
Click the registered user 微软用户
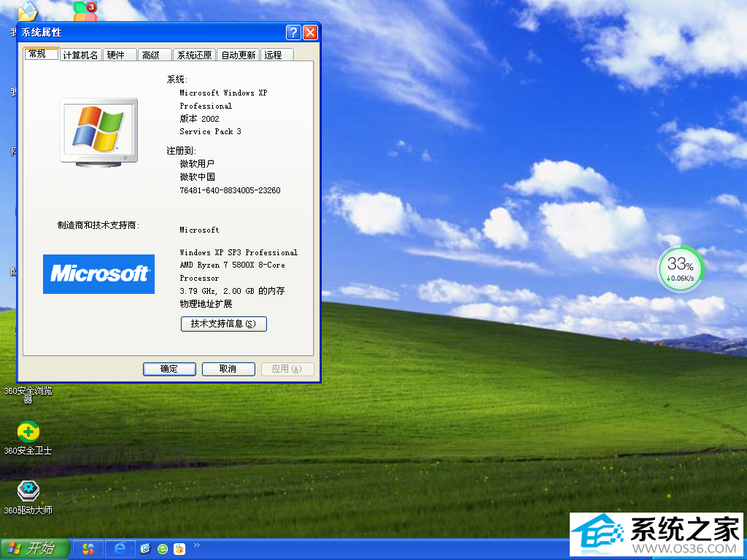[197, 164]
